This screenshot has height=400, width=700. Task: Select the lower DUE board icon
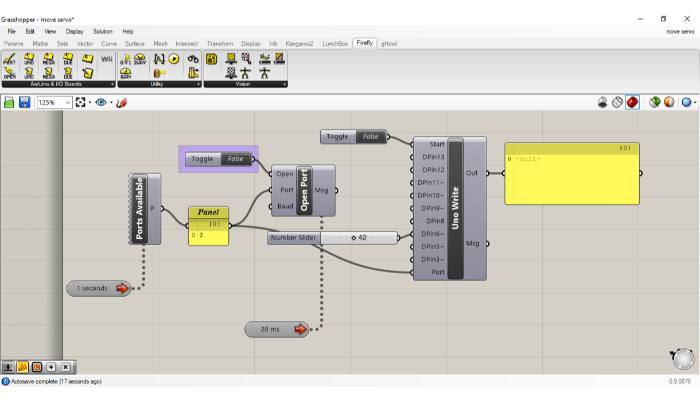coord(68,73)
